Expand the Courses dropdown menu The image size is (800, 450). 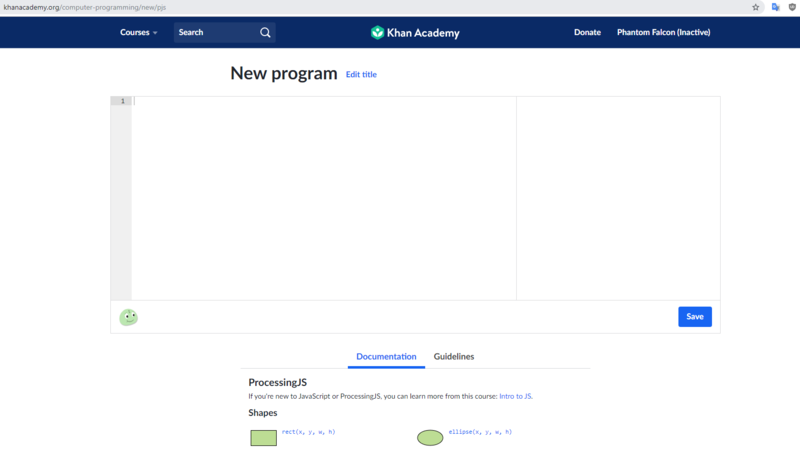pos(139,32)
